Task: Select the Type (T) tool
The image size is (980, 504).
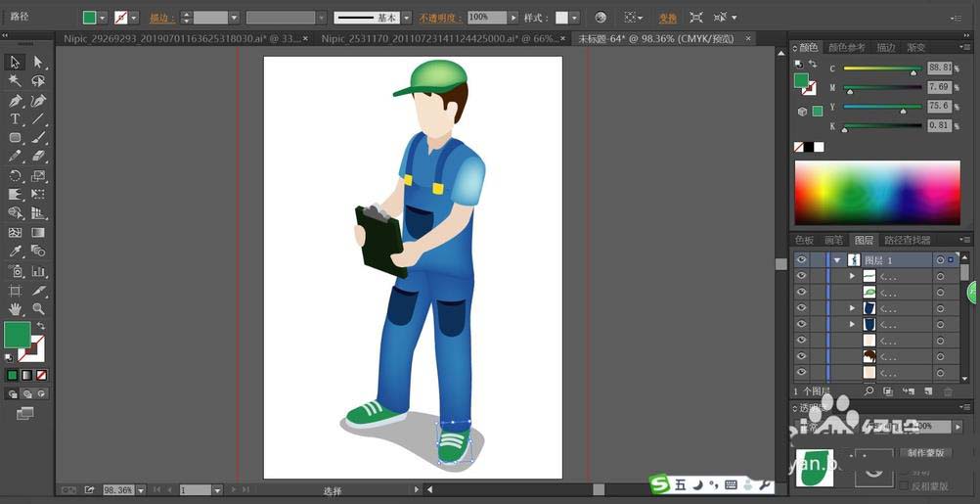Action: click(x=16, y=118)
